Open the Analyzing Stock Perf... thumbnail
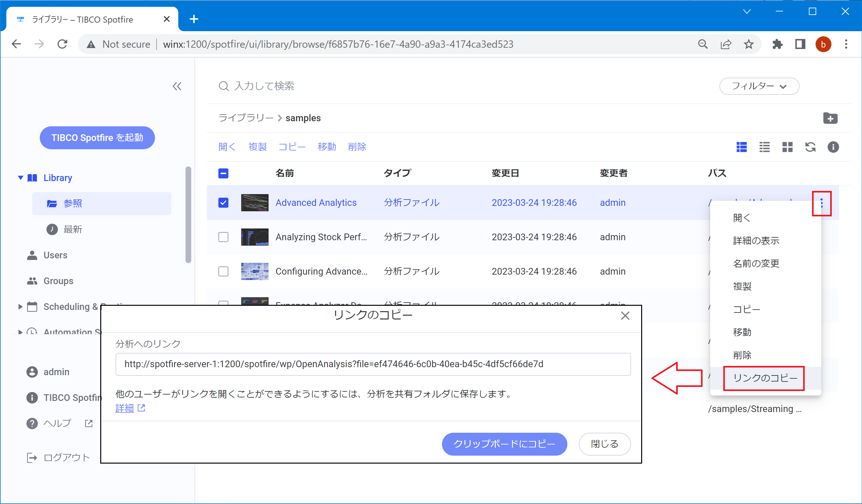 click(255, 237)
